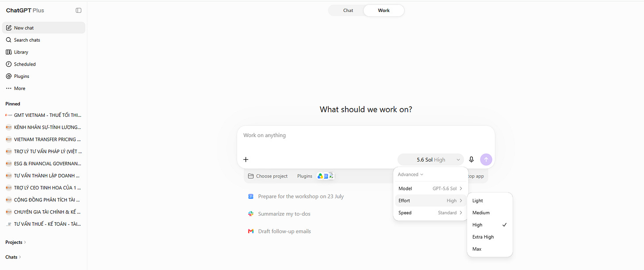Image resolution: width=644 pixels, height=270 pixels.
Task: Click the New chat pencil icon
Action: pos(9,28)
